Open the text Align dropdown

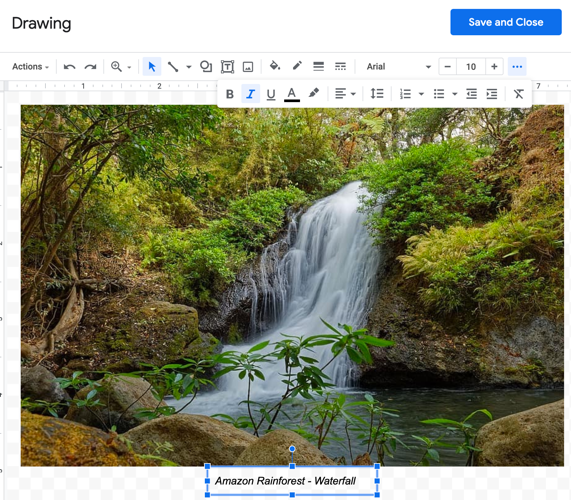coord(345,94)
